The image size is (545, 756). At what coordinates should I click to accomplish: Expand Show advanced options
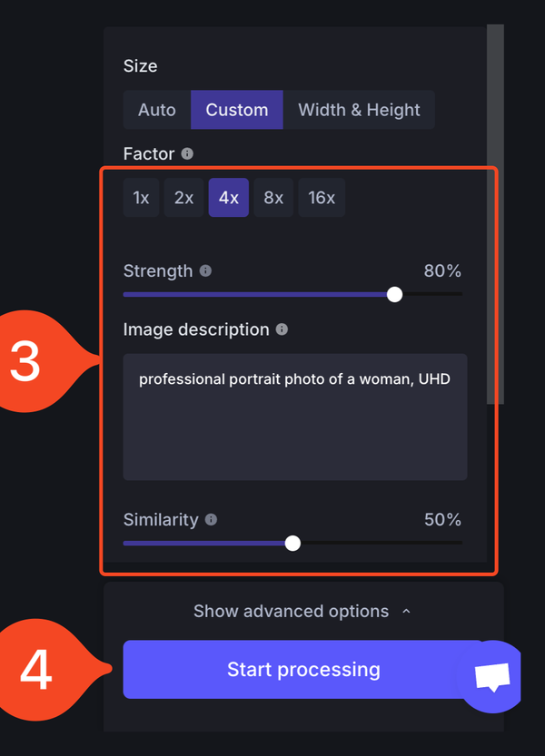pyautogui.click(x=291, y=612)
